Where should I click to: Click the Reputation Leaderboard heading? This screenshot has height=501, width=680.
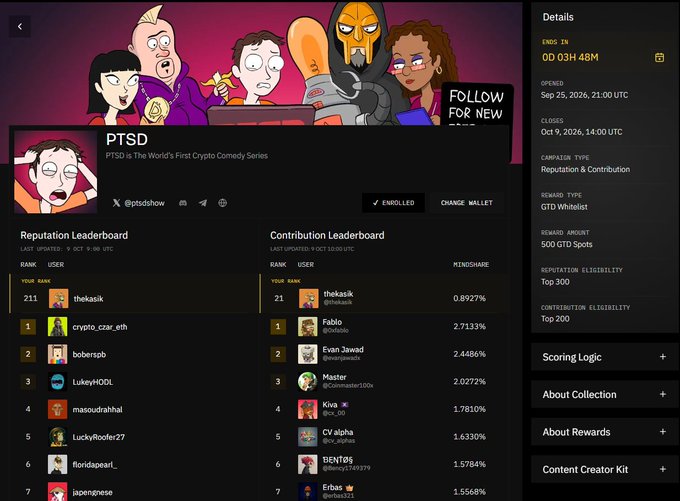click(x=74, y=235)
